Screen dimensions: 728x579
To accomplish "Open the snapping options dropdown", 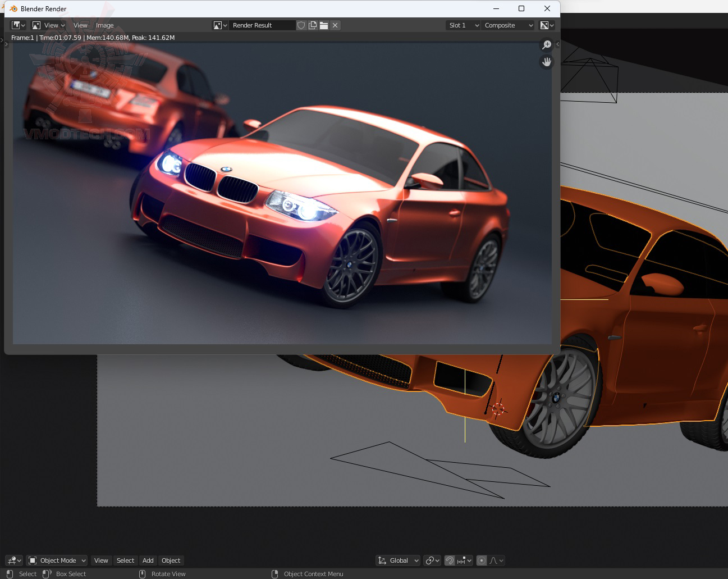I will click(464, 560).
